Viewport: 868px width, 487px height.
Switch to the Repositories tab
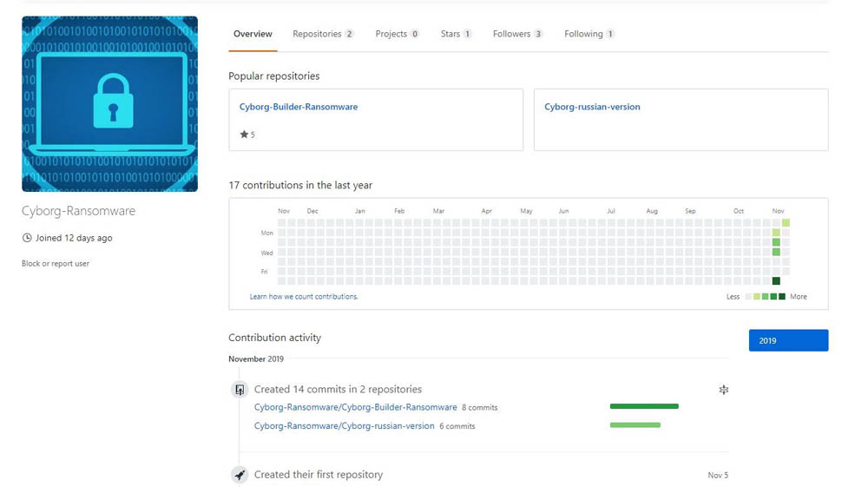[323, 34]
